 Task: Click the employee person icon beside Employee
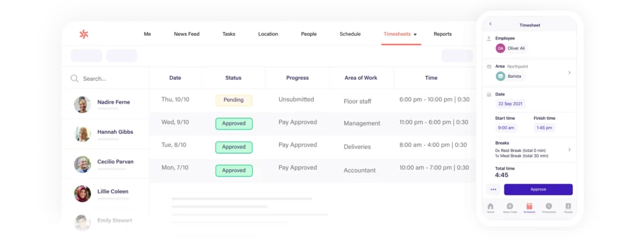click(x=489, y=38)
